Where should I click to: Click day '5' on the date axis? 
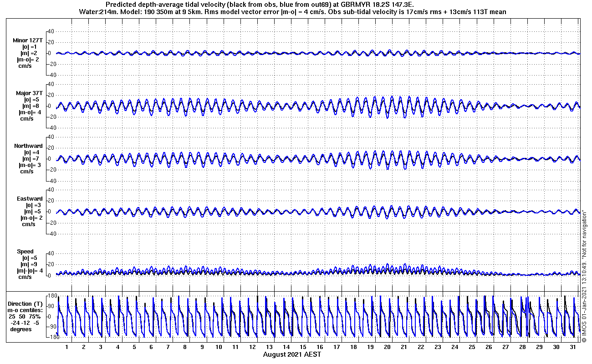coord(134,347)
